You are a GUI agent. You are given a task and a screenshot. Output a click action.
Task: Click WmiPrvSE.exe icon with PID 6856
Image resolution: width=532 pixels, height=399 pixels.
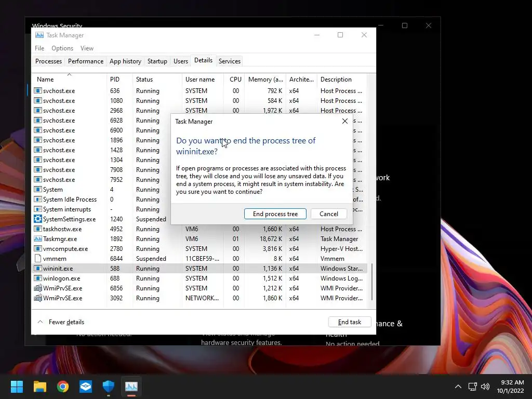pos(37,288)
